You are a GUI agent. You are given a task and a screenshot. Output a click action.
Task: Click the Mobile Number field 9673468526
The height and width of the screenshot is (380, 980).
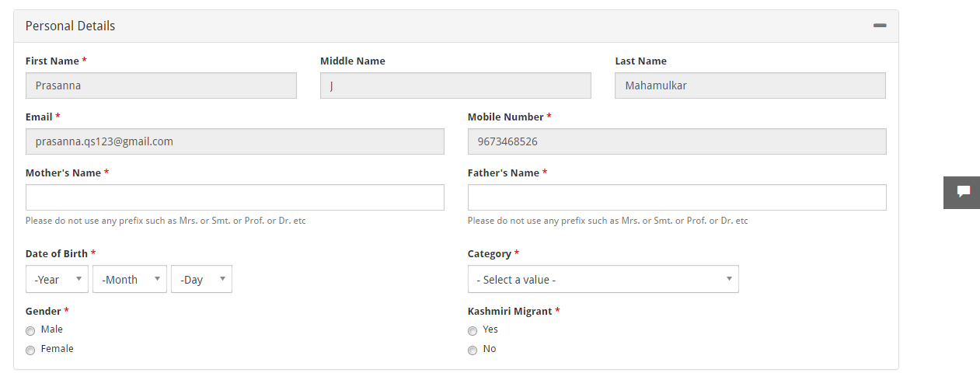coord(677,141)
